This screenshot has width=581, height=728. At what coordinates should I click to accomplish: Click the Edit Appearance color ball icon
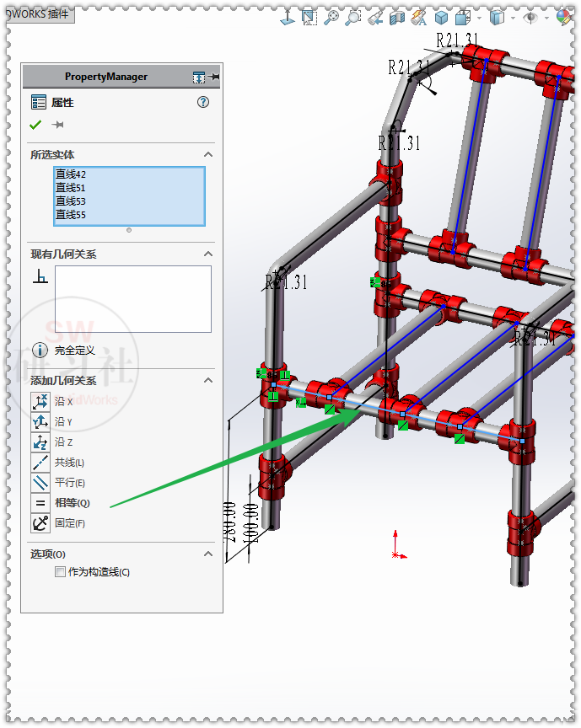click(564, 18)
